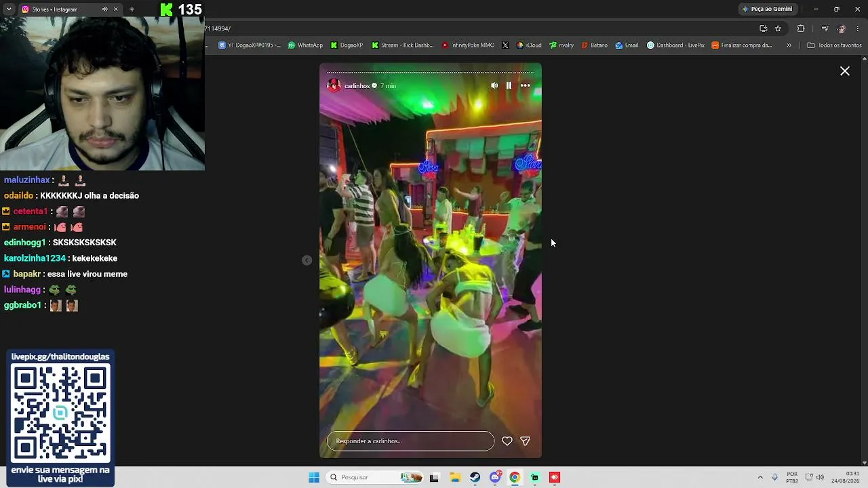Click the livepix QR code image
The height and width of the screenshot is (488, 868).
click(60, 412)
